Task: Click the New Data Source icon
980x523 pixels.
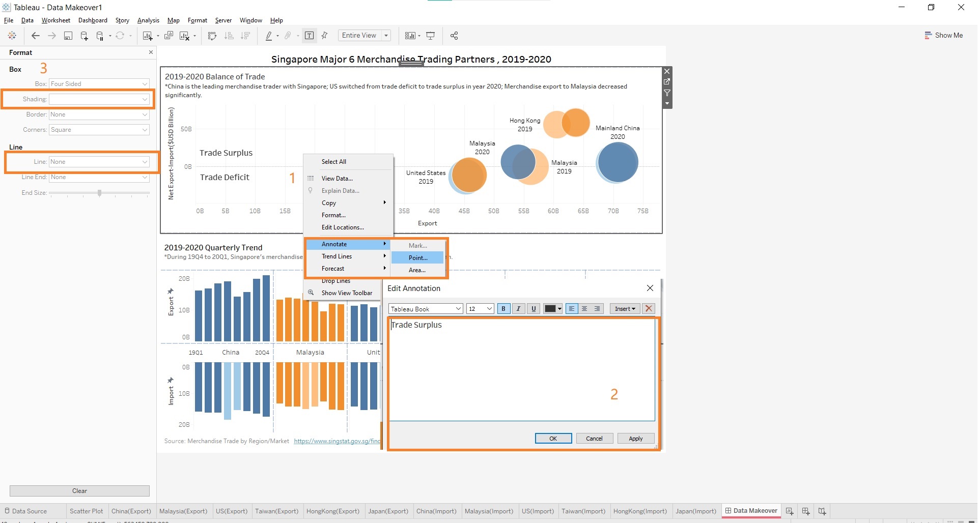Action: [85, 36]
